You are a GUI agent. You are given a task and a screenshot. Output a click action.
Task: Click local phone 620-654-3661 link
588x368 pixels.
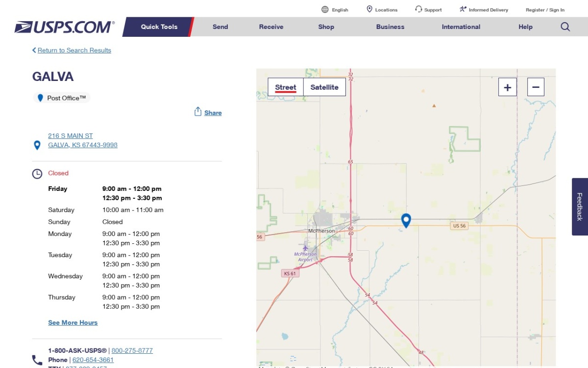93,360
